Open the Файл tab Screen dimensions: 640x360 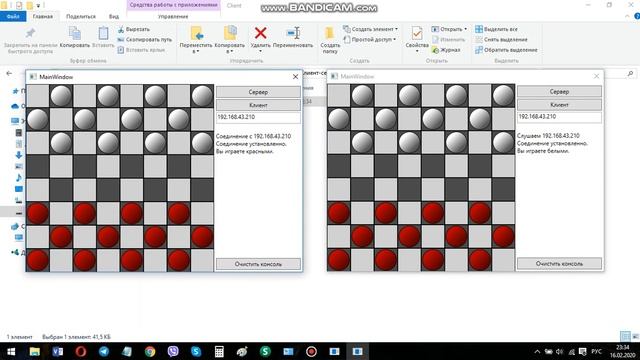tap(13, 17)
